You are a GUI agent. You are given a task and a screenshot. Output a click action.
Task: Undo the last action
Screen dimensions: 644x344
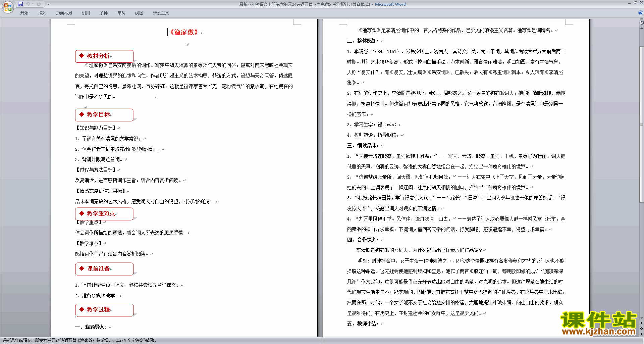28,4
